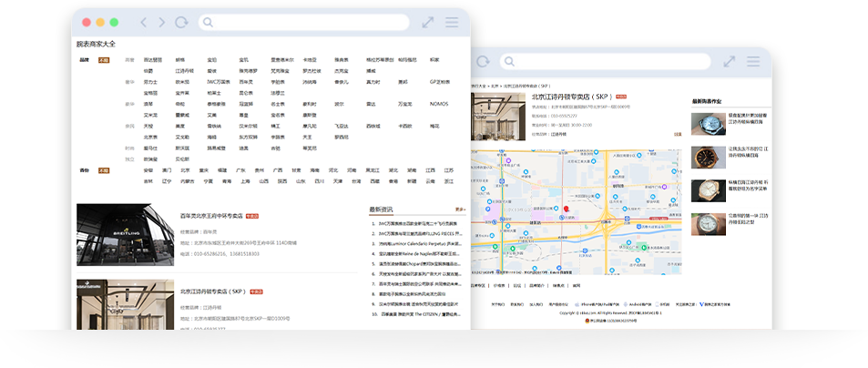Go back in the front browser window

tap(143, 22)
